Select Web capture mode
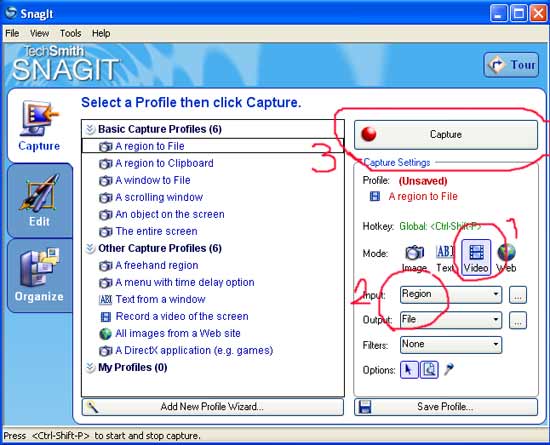This screenshot has height=445, width=550. [x=506, y=259]
